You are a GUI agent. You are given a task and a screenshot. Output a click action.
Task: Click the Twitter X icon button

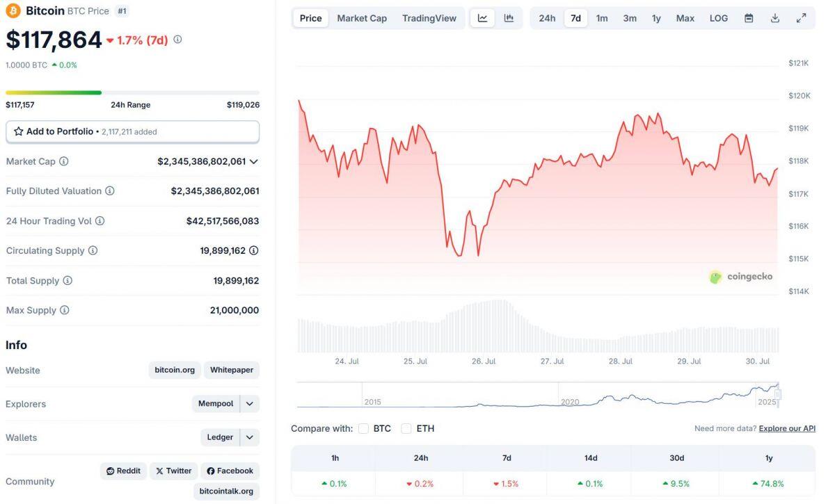coord(173,471)
